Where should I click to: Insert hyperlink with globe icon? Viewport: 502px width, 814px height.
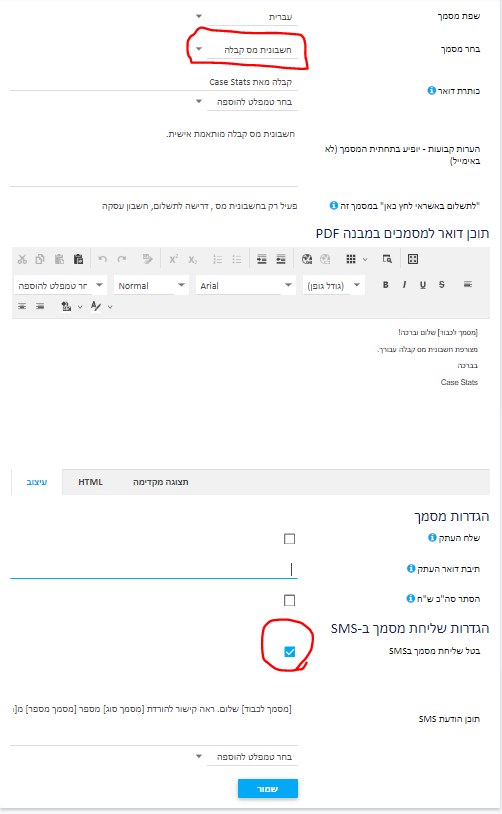pos(307,259)
